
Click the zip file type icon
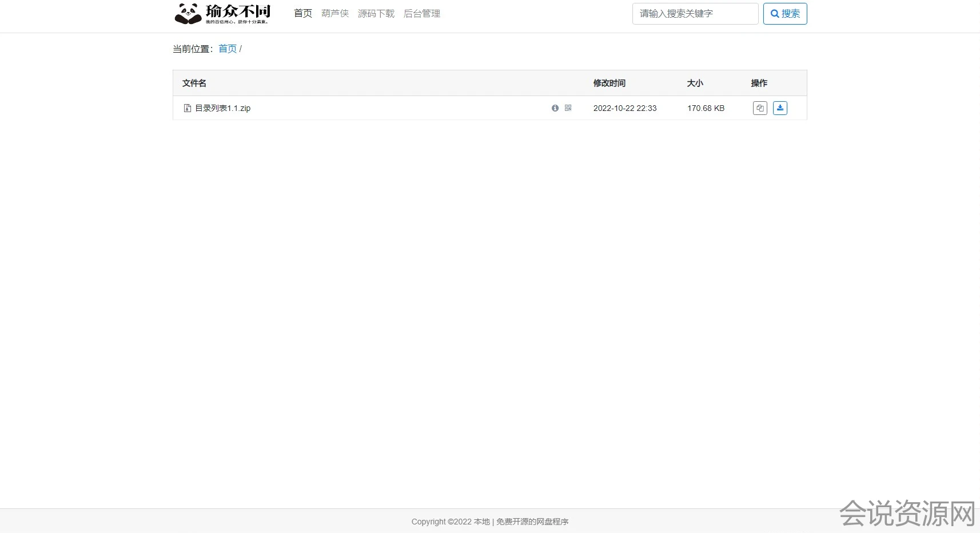coord(187,108)
